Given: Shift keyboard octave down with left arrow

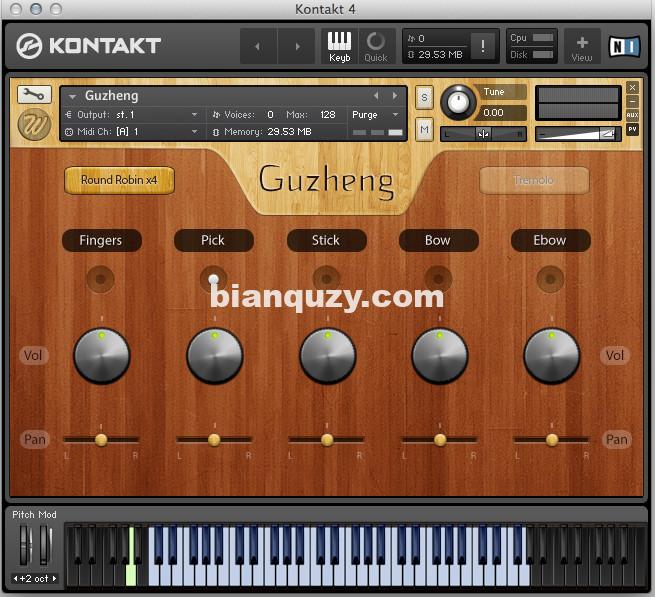Looking at the screenshot, I should coord(15,579).
